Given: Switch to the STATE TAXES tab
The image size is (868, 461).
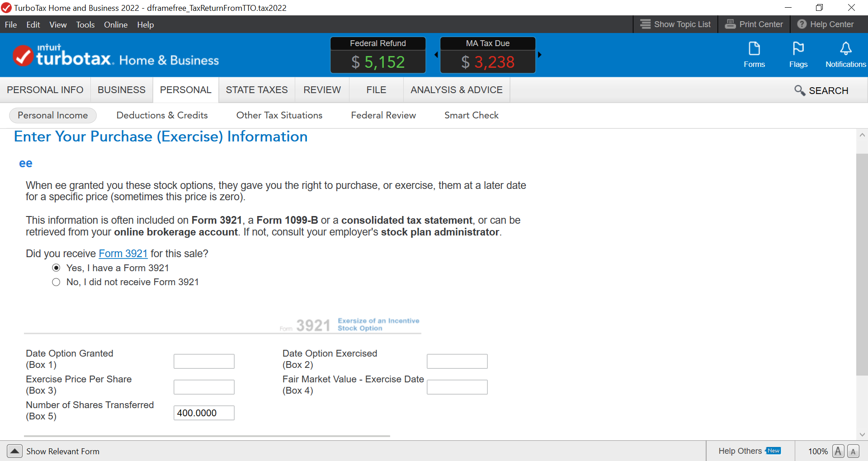Looking at the screenshot, I should click(256, 90).
